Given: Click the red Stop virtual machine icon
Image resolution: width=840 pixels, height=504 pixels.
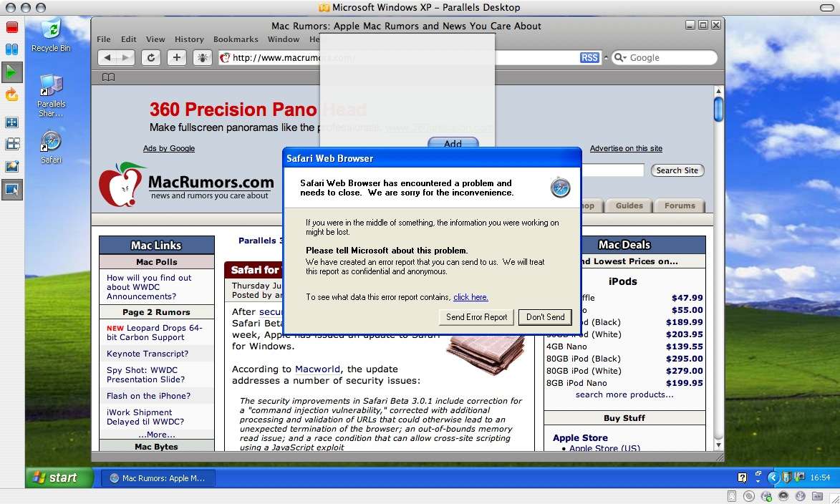Looking at the screenshot, I should tap(11, 27).
